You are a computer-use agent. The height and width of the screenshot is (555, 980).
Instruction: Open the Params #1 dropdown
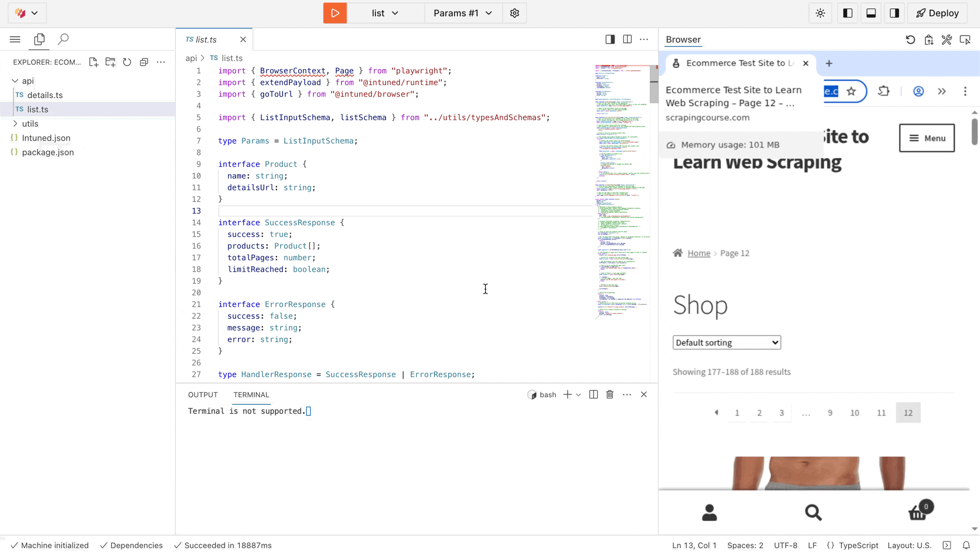[x=462, y=13]
